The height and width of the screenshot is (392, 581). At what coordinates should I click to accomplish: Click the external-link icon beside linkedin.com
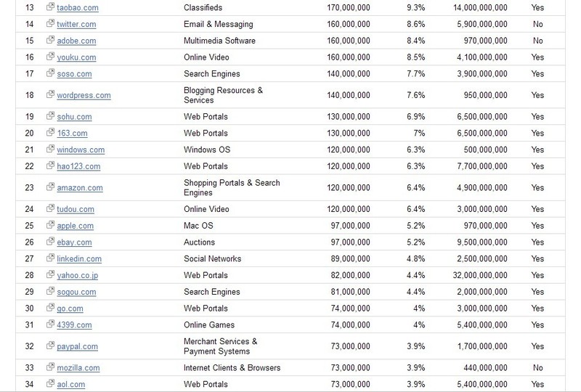pos(50,258)
